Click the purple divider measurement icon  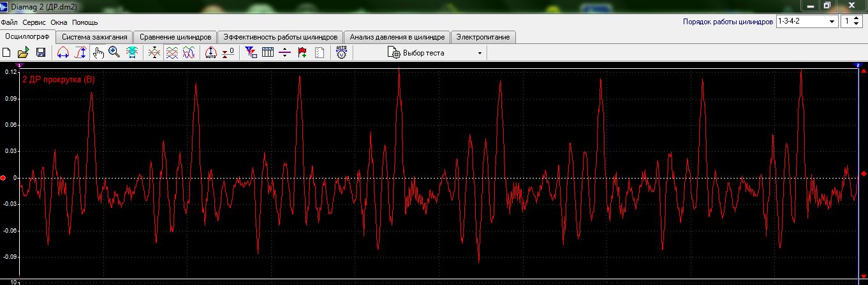285,53
